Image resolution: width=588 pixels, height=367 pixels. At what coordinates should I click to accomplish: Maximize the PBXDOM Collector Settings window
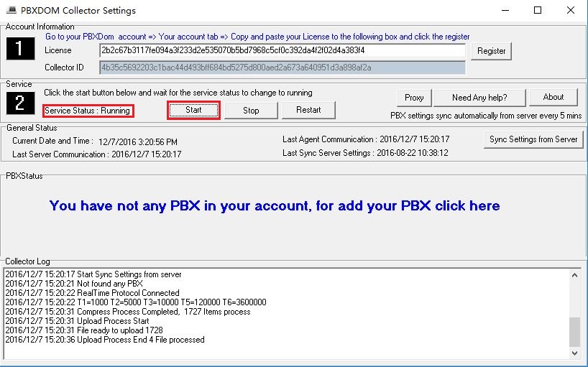tap(538, 10)
